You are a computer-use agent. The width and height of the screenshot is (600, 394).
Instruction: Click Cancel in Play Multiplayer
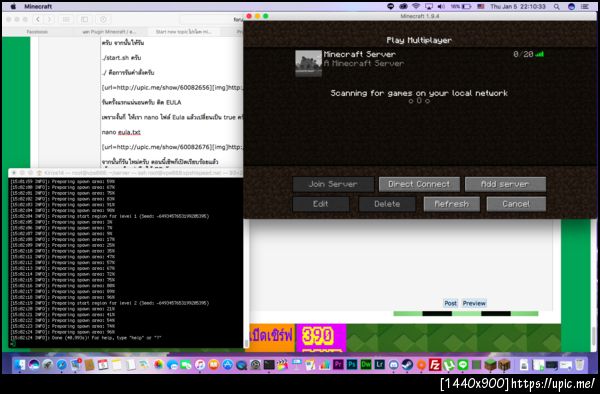pyautogui.click(x=516, y=204)
